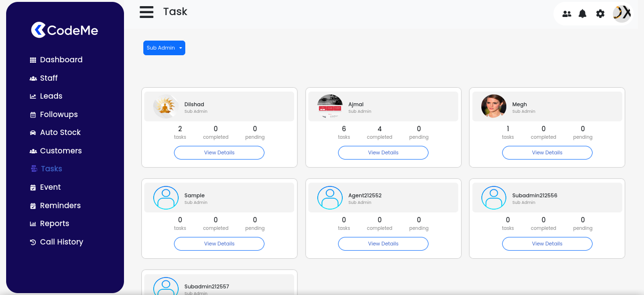The image size is (644, 295).
Task: Click Dilshad's profile picture
Action: pyautogui.click(x=165, y=107)
